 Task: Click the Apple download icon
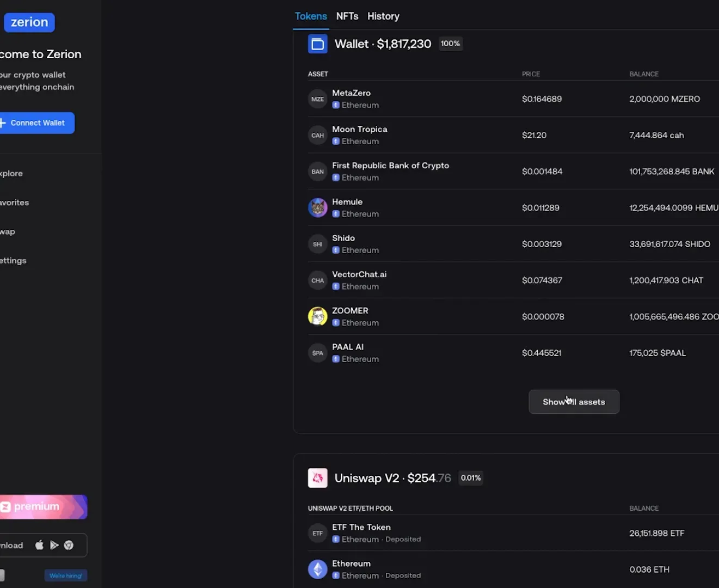[x=39, y=545]
